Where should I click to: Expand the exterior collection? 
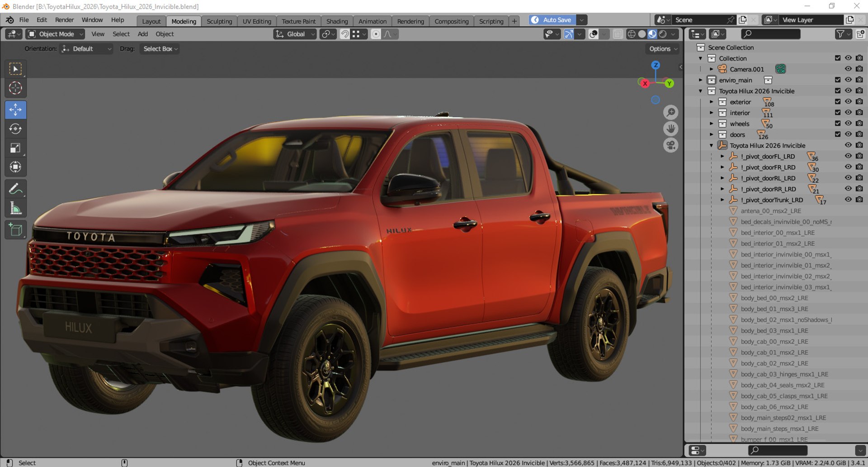712,102
